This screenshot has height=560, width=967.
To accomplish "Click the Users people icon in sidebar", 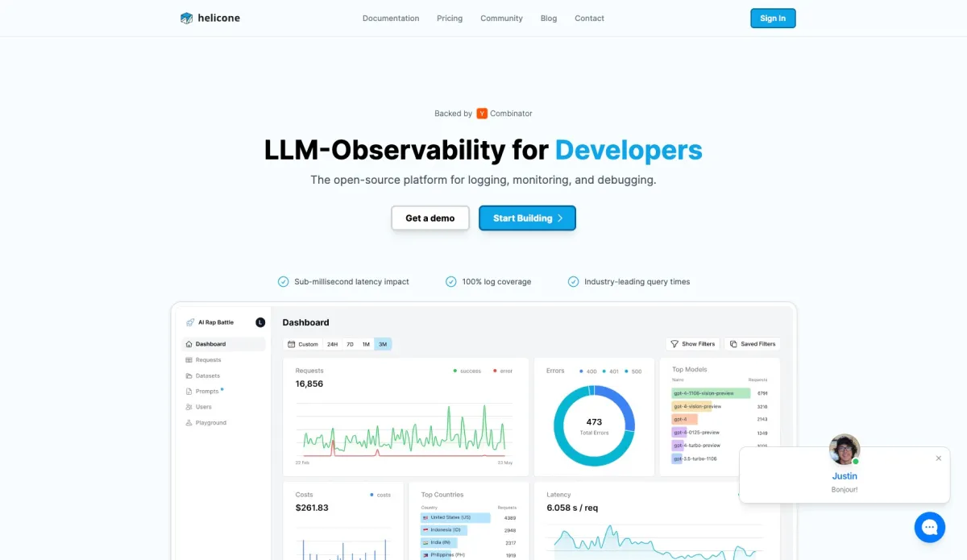I will click(x=189, y=407).
